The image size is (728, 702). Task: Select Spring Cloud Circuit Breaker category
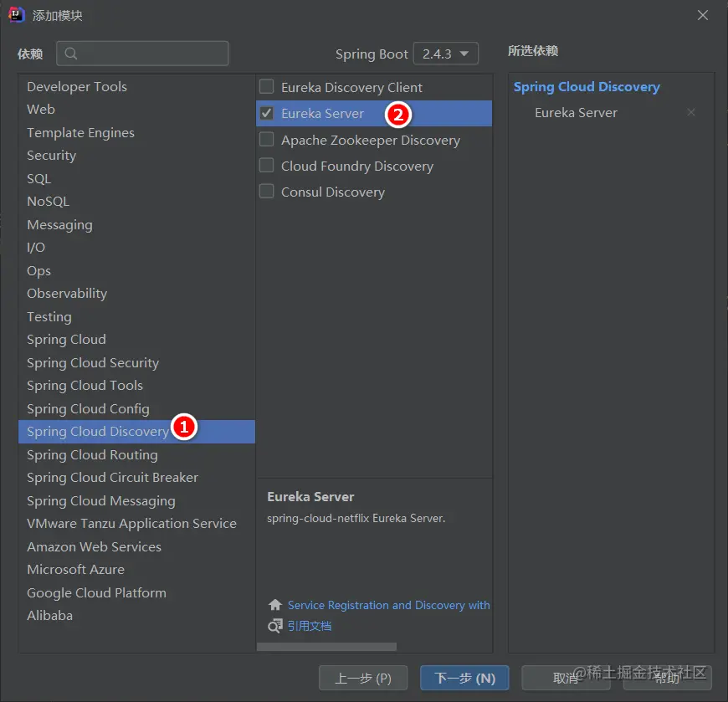[136, 477]
